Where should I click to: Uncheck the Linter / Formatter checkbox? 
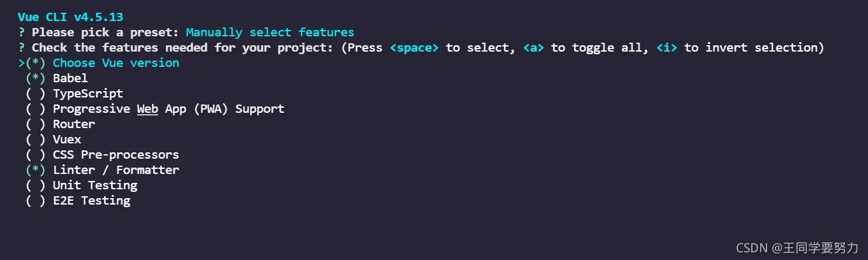[x=35, y=170]
